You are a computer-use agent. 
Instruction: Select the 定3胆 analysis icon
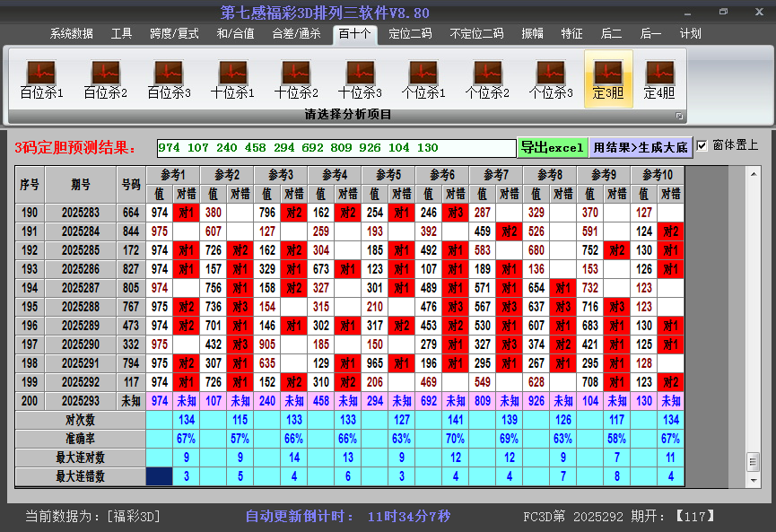[x=608, y=79]
